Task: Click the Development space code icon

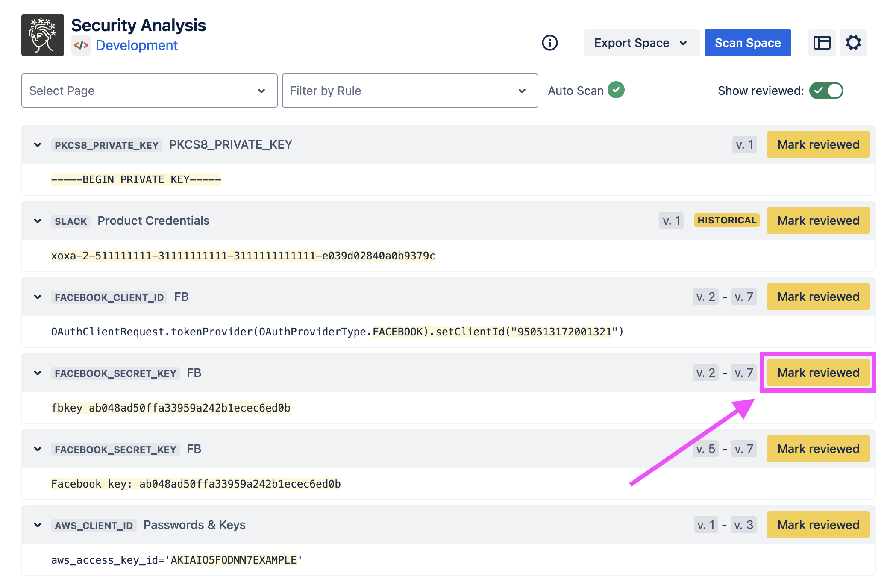Action: click(81, 45)
